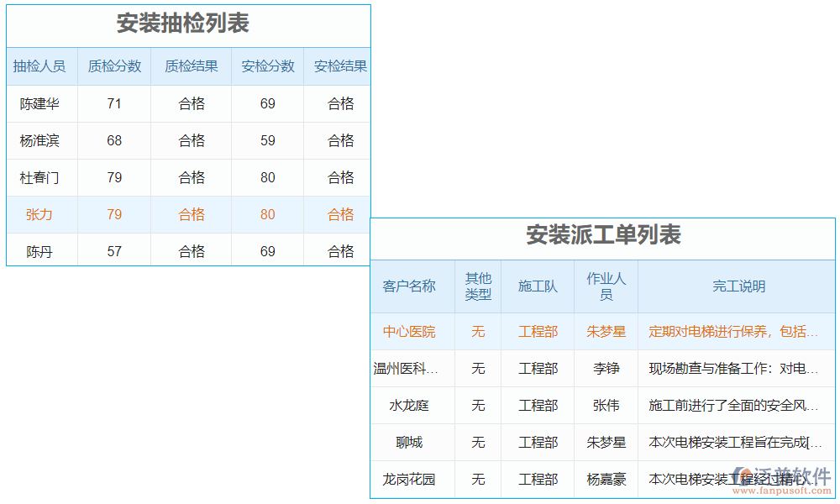Click the 作业人员 column header
This screenshot has width=840, height=504.
tap(606, 286)
